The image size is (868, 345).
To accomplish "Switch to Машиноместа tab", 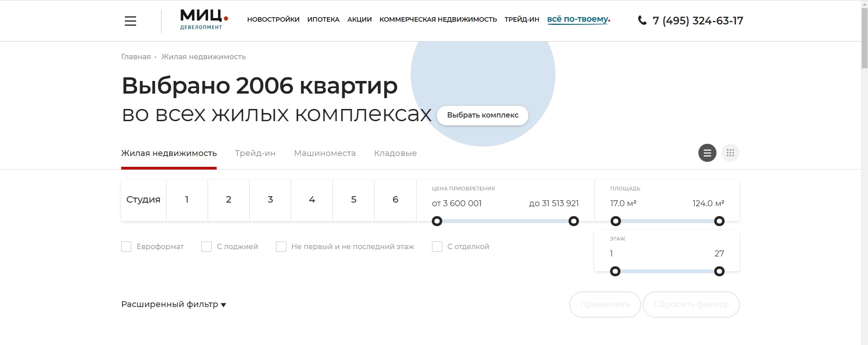I will point(325,153).
